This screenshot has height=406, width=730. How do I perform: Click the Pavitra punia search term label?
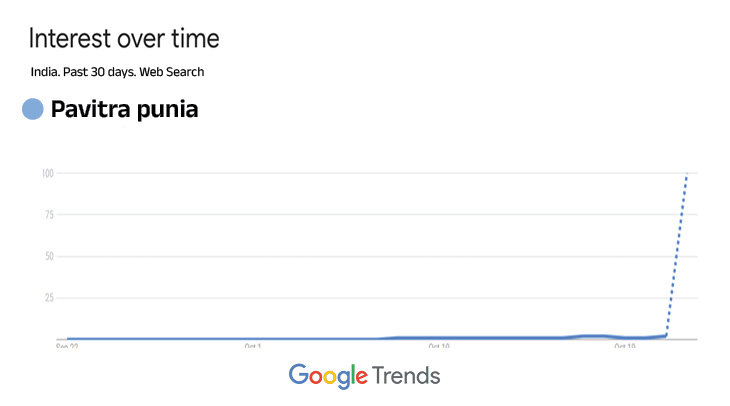pyautogui.click(x=124, y=110)
